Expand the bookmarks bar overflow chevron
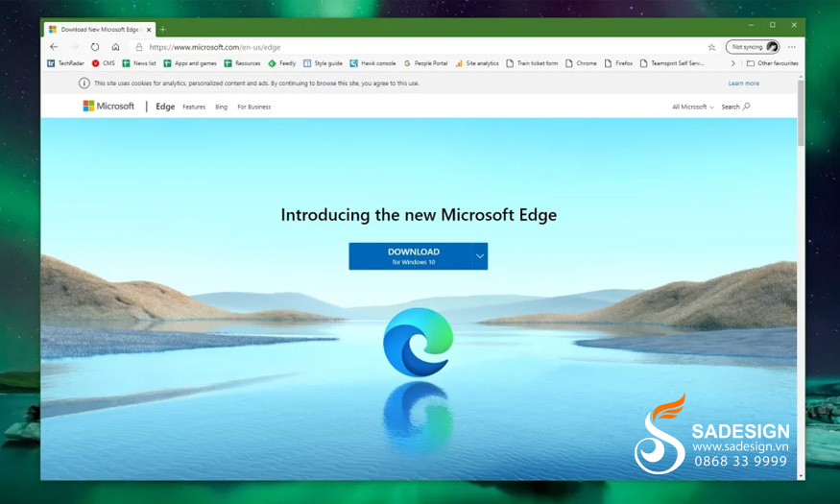The image size is (840, 504). [732, 63]
